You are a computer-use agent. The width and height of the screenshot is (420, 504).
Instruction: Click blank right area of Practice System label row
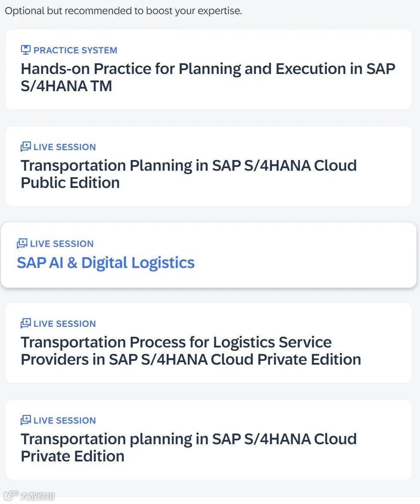pos(279,50)
